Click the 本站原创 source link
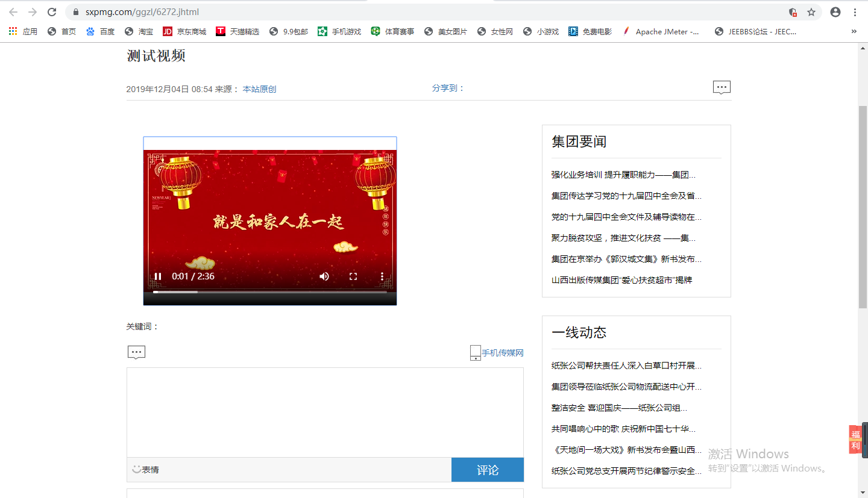Screen dimensions: 868x498 (x=259, y=89)
